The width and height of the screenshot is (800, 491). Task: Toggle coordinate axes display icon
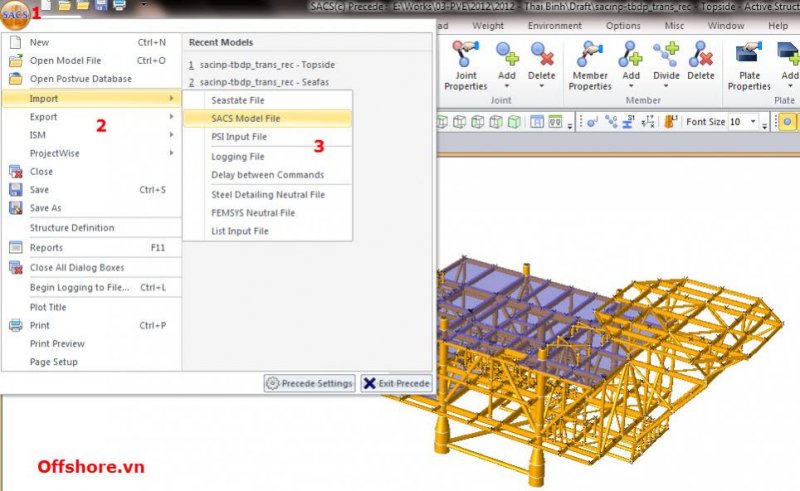point(647,121)
